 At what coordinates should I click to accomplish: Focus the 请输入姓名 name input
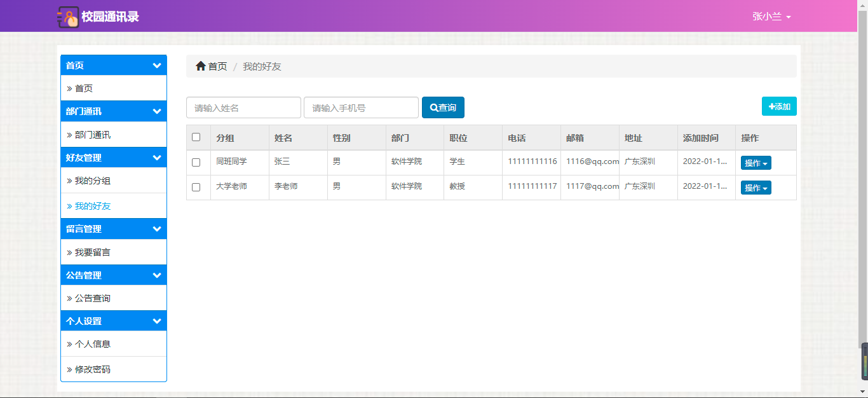(x=243, y=107)
